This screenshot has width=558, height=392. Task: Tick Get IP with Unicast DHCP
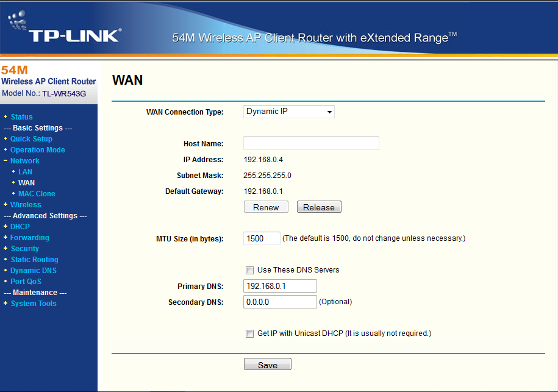[x=250, y=333]
